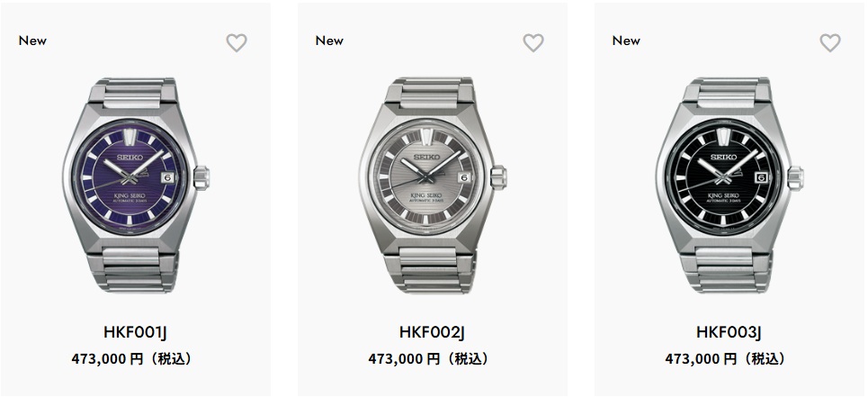Click the New label above gray watch
The height and width of the screenshot is (397, 868).
(x=329, y=41)
